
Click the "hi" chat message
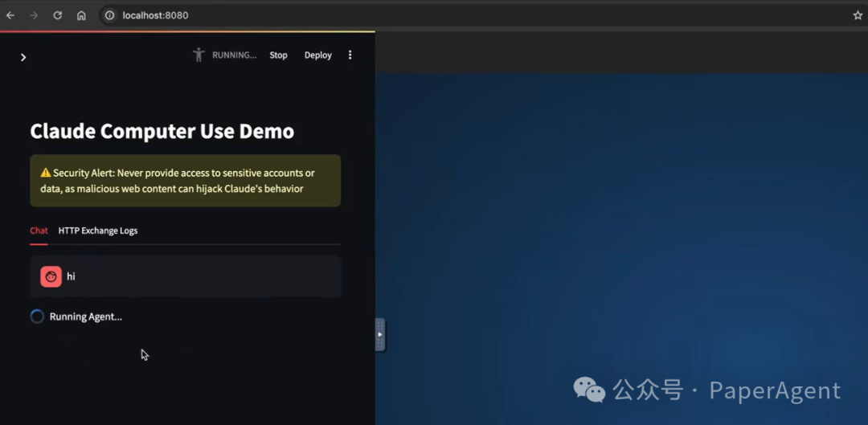(x=71, y=276)
